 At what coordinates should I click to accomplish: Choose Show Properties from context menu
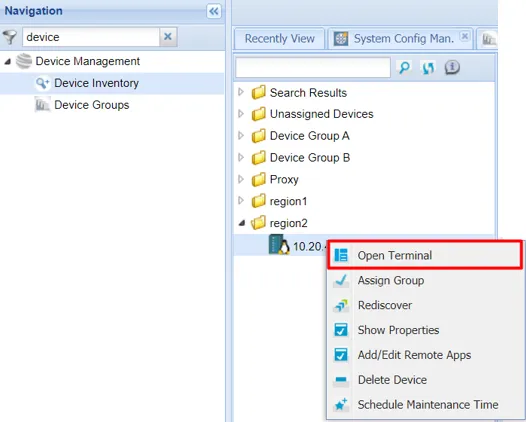tap(425, 330)
